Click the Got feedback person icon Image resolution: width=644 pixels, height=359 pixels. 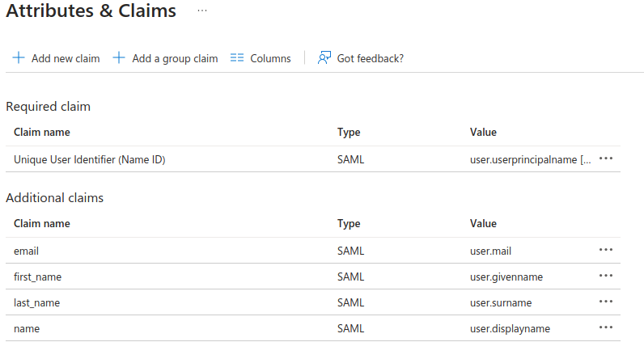[x=324, y=58]
